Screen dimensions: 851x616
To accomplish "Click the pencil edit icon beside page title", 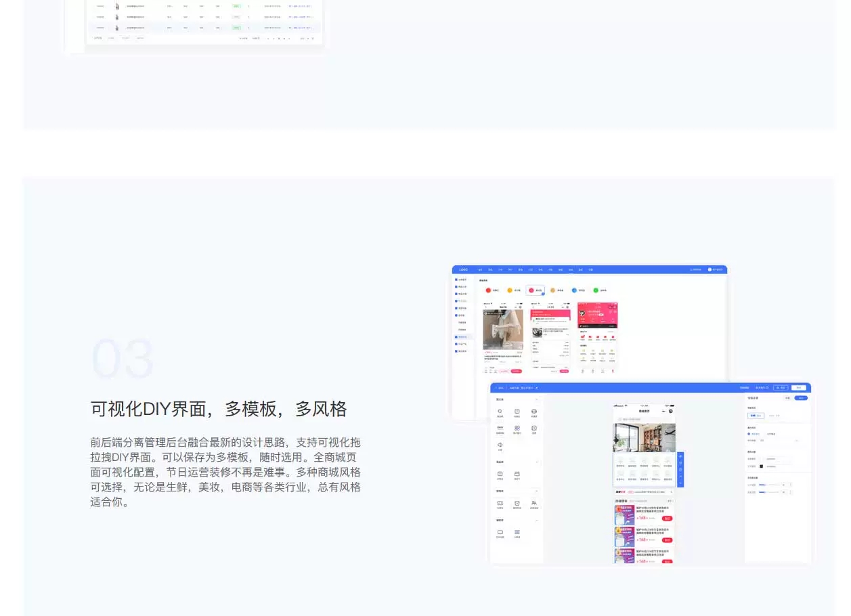I will pyautogui.click(x=537, y=388).
